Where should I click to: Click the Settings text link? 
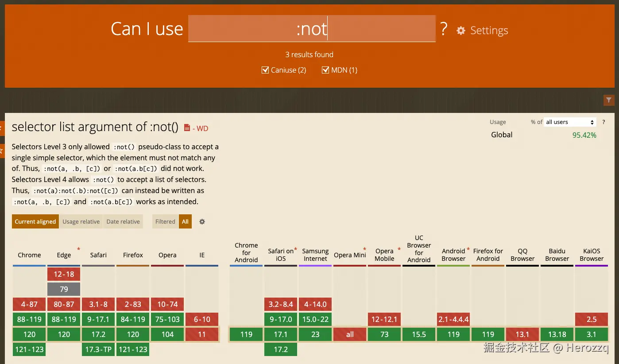[x=489, y=31]
